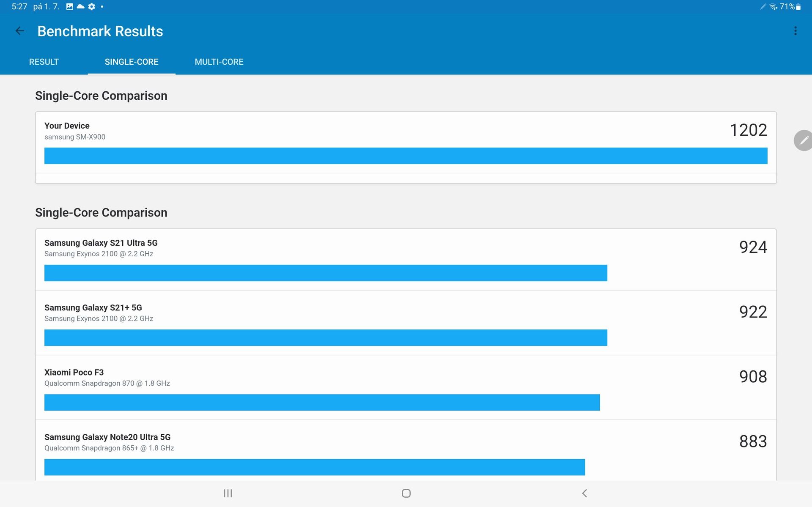Image resolution: width=812 pixels, height=507 pixels.
Task: Tap the Wi-Fi status icon
Action: tap(774, 6)
